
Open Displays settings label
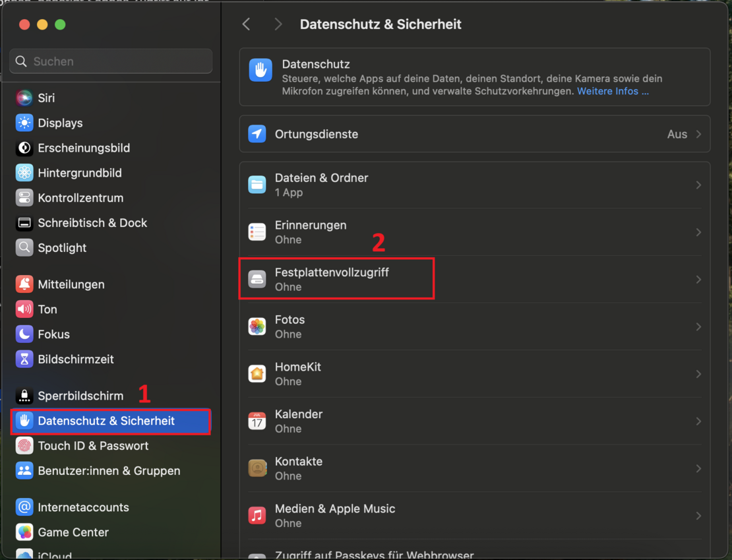60,123
